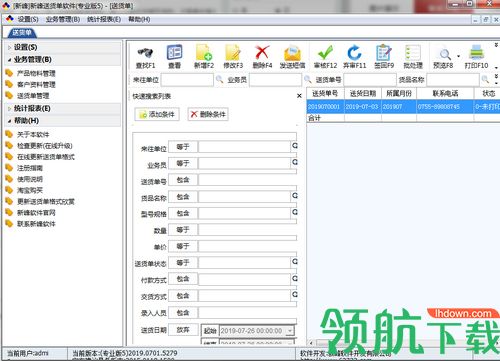Viewport: 500px width, 361px height.
Task: Select 检查更新(在线升级) in the sidebar
Action: pos(45,146)
